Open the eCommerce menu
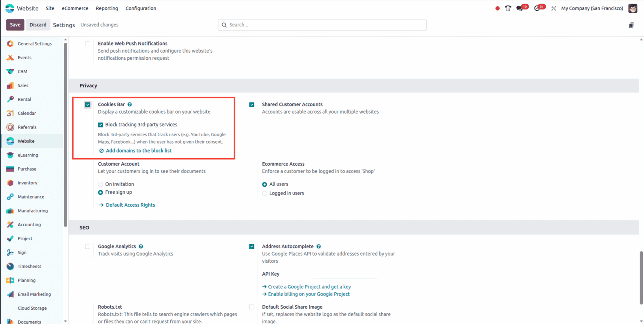The width and height of the screenshot is (644, 324). (x=75, y=8)
